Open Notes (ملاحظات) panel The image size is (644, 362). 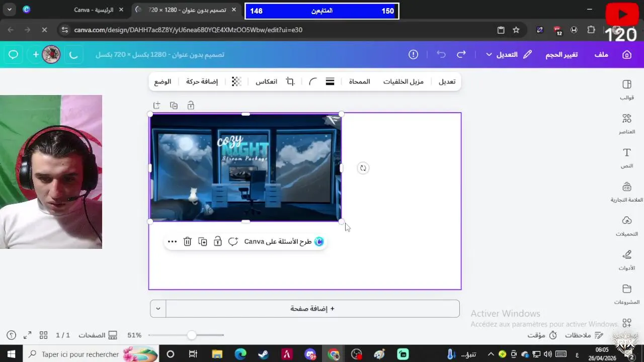click(x=584, y=335)
